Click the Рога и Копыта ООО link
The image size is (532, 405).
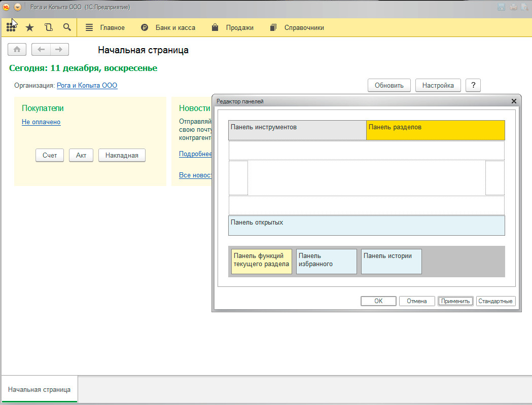(87, 86)
